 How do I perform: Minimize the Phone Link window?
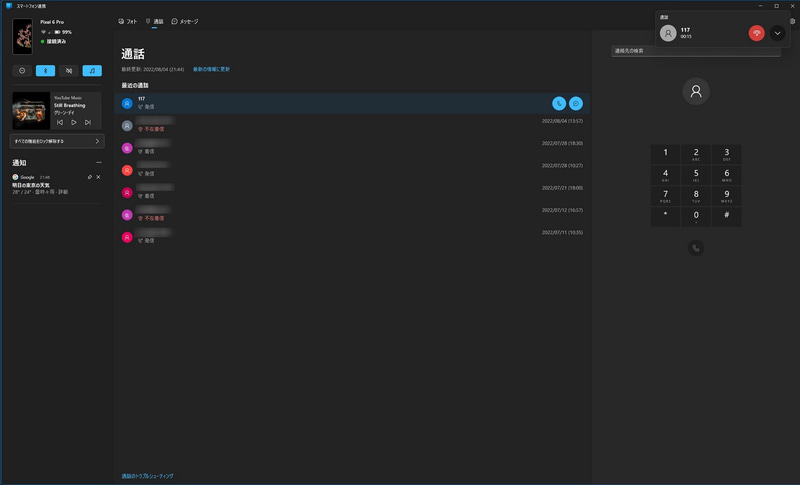pyautogui.click(x=760, y=6)
